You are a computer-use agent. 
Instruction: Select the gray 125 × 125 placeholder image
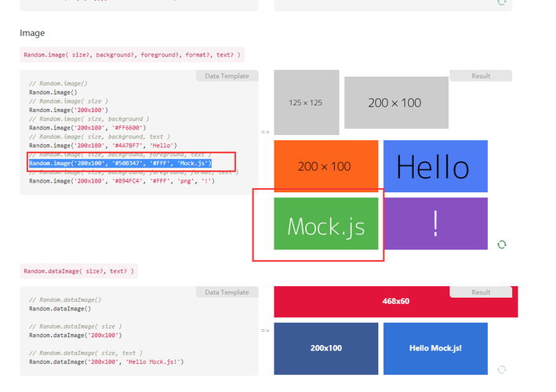(x=306, y=102)
